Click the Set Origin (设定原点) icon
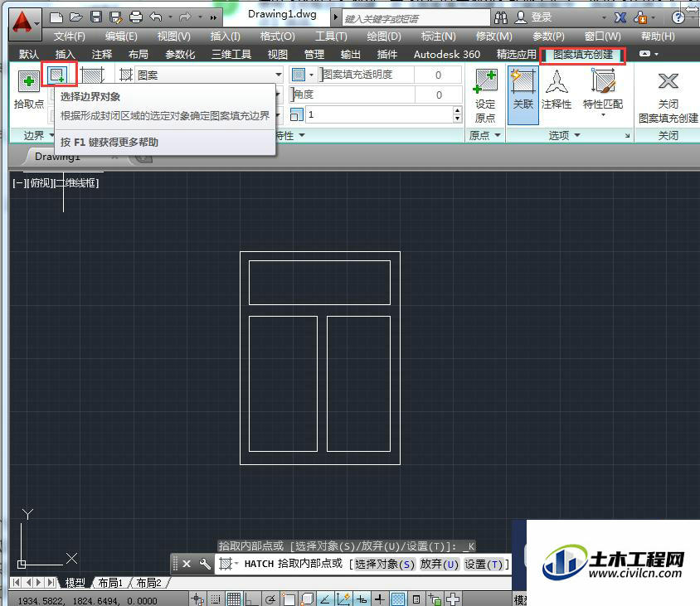This screenshot has width=700, height=606. [485, 82]
